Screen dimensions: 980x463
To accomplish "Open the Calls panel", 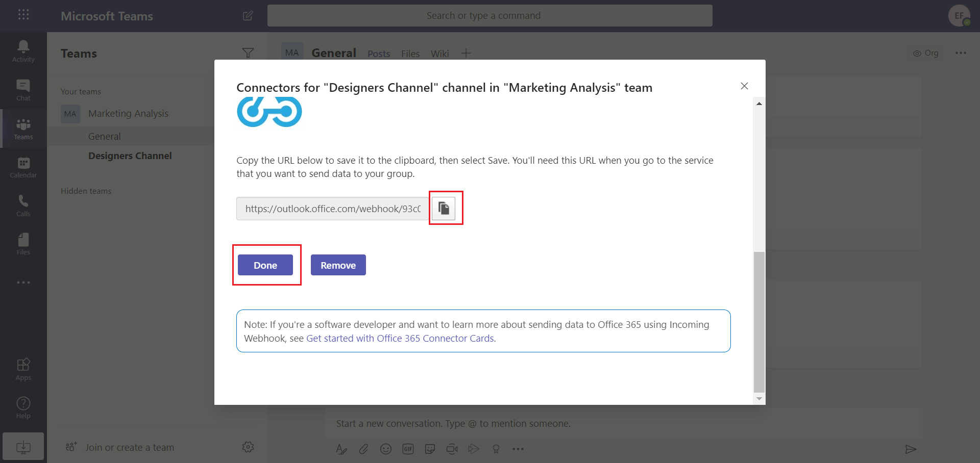I will coord(23,205).
